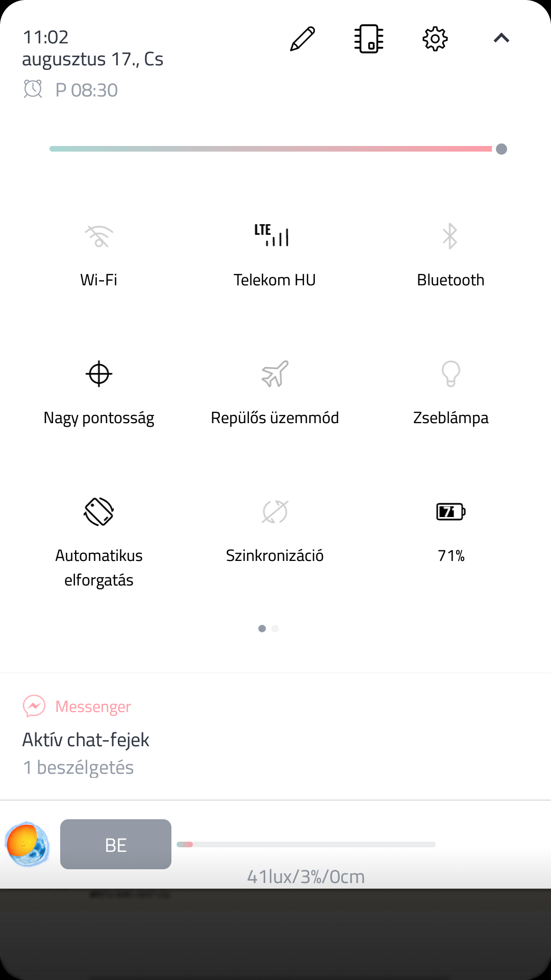Tap the sun weather app icon
Image resolution: width=551 pixels, height=980 pixels.
tap(28, 844)
